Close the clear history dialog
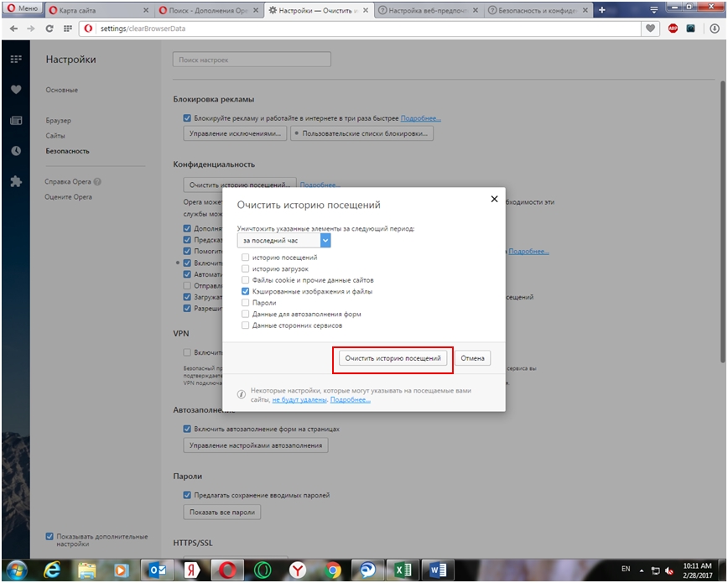Viewport: 728px width, 583px height. (x=495, y=199)
